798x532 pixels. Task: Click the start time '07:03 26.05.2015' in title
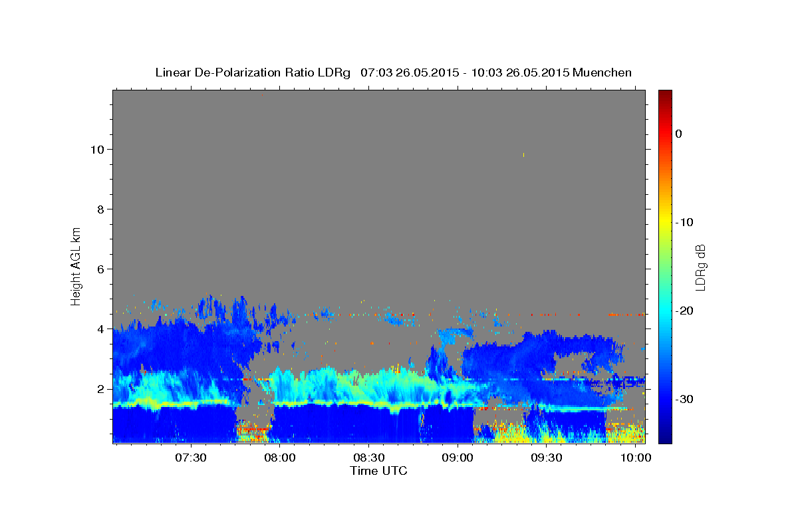click(x=410, y=72)
